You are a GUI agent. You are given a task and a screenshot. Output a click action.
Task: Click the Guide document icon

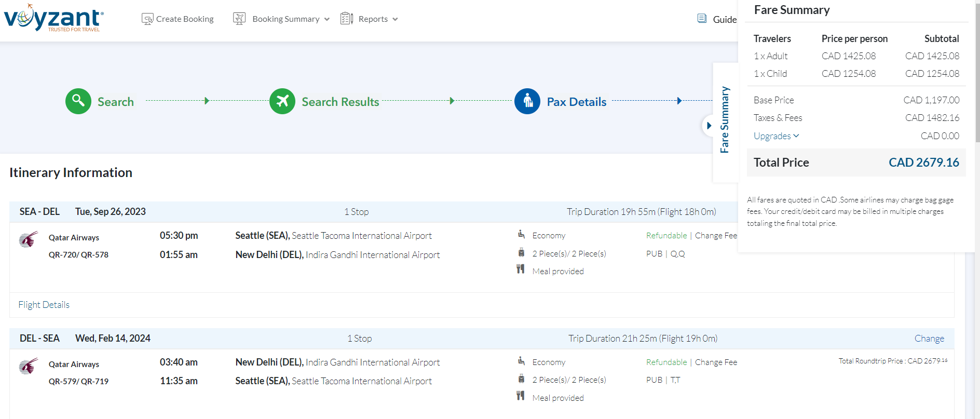click(702, 19)
